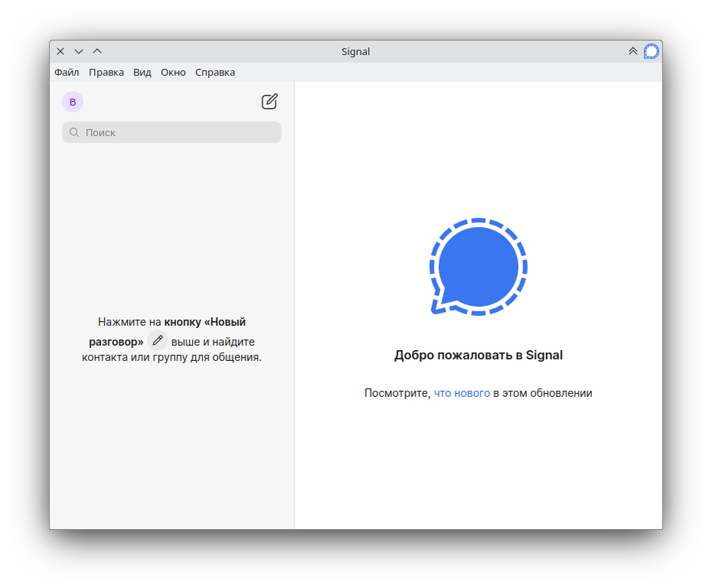This screenshot has height=588, width=712.
Task: Open the Файл menu
Action: coord(67,72)
